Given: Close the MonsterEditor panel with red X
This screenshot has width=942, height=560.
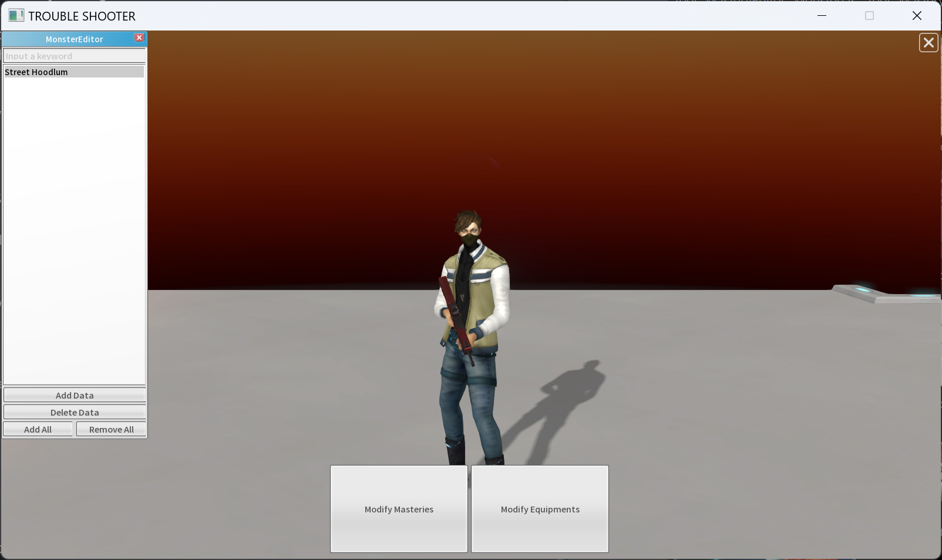Looking at the screenshot, I should 139,38.
